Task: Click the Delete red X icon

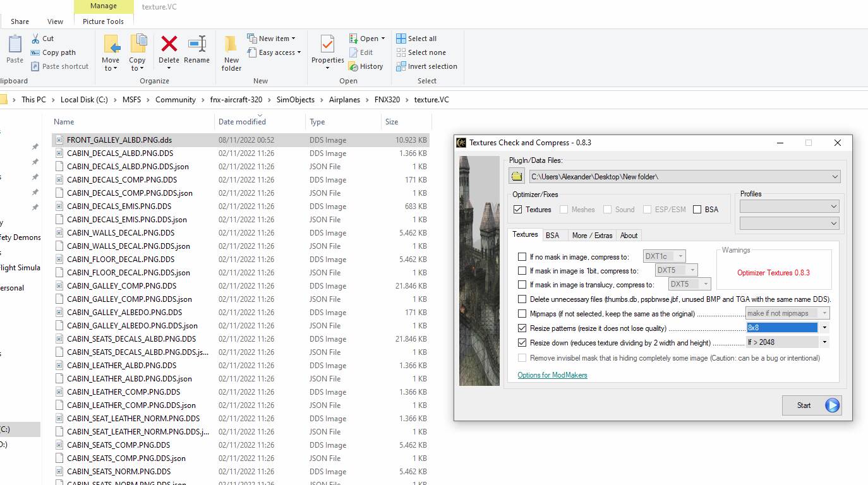Action: (x=169, y=44)
